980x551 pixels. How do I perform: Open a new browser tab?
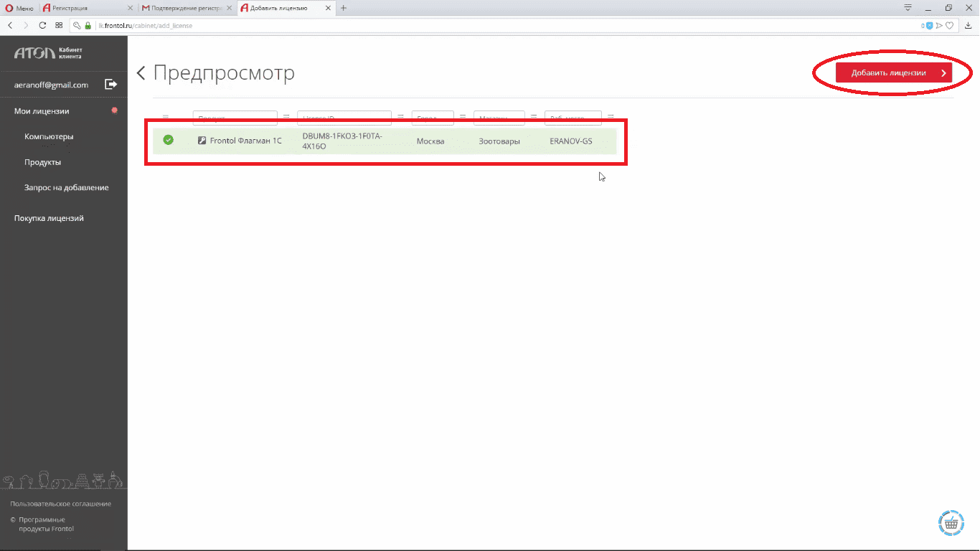[344, 8]
